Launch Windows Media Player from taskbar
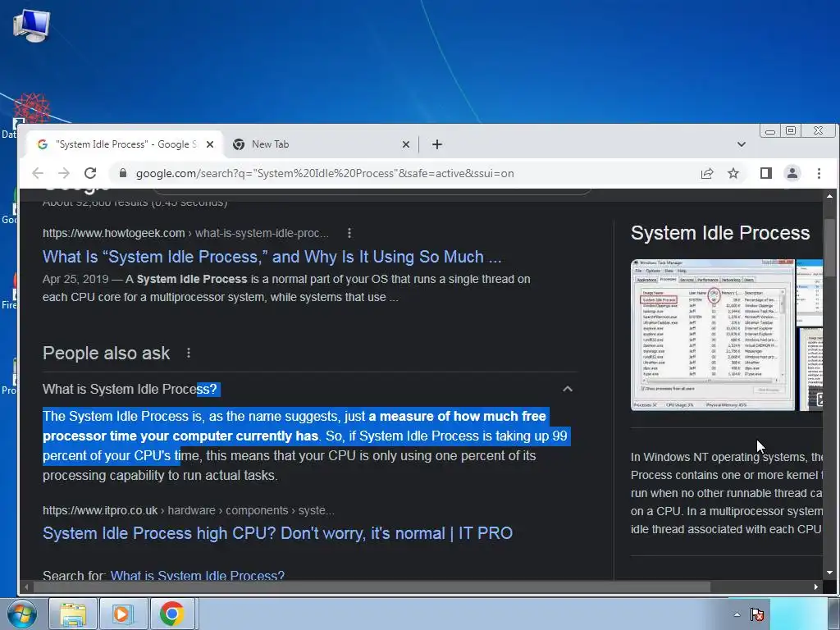This screenshot has width=840, height=630. pos(122,614)
